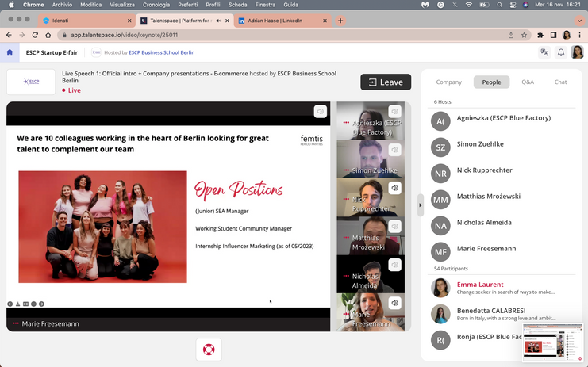Toggle audio for Nick Rupprechter's video tile
The image size is (588, 367).
click(x=394, y=188)
